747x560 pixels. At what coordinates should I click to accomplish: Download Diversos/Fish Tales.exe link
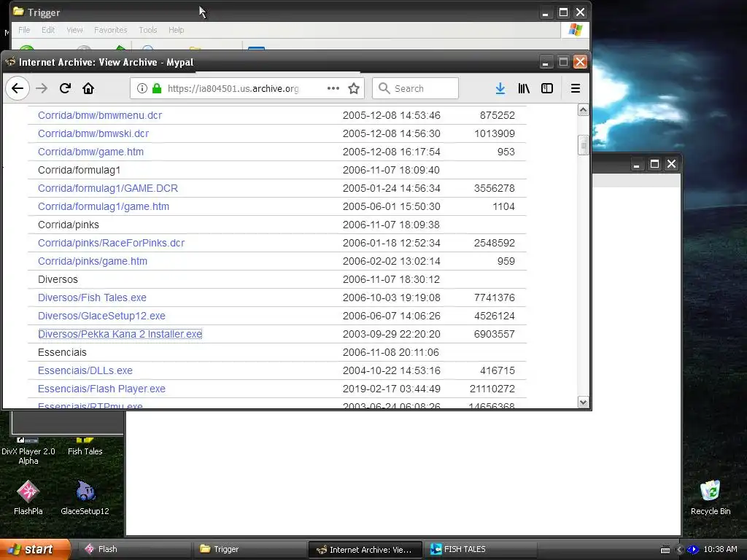tap(92, 297)
